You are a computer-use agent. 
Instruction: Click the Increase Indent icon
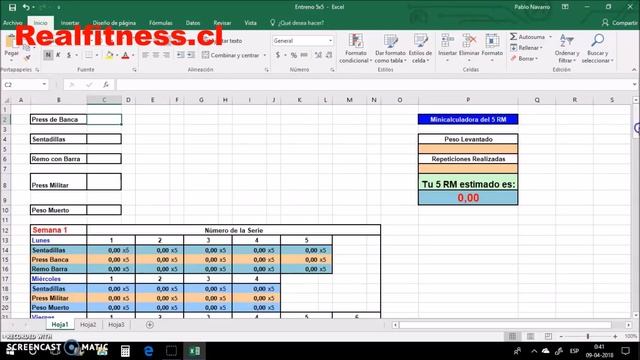[x=191, y=55]
